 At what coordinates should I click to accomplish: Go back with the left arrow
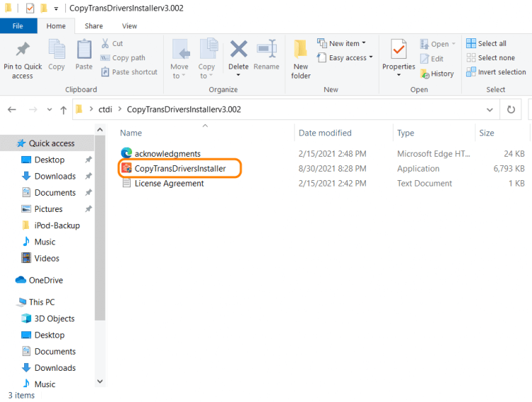(x=12, y=110)
